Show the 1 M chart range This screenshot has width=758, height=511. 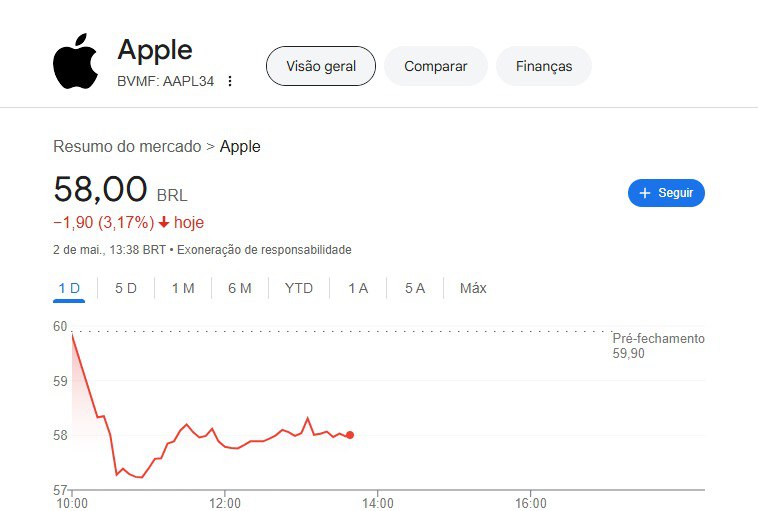click(x=183, y=289)
